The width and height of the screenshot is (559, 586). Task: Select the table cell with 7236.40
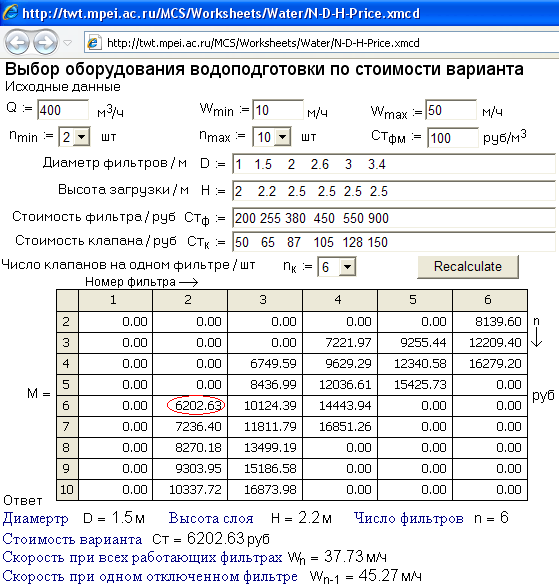pyautogui.click(x=190, y=426)
